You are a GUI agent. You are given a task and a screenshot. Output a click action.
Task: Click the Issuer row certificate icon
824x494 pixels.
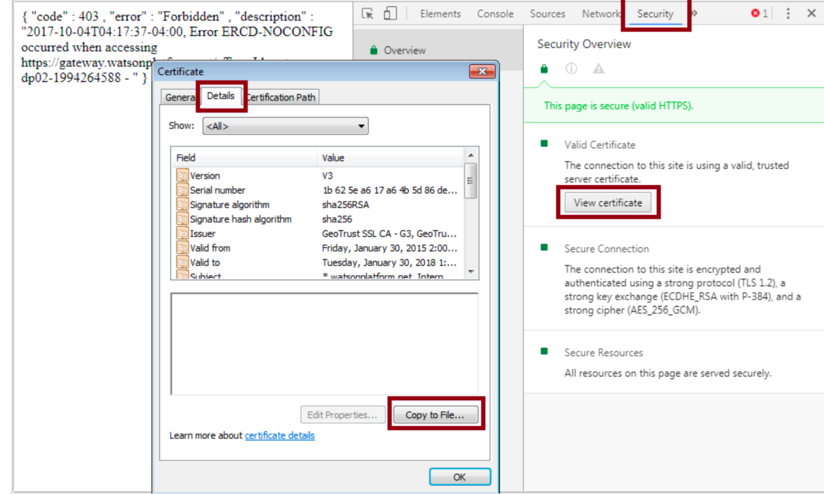pos(182,233)
